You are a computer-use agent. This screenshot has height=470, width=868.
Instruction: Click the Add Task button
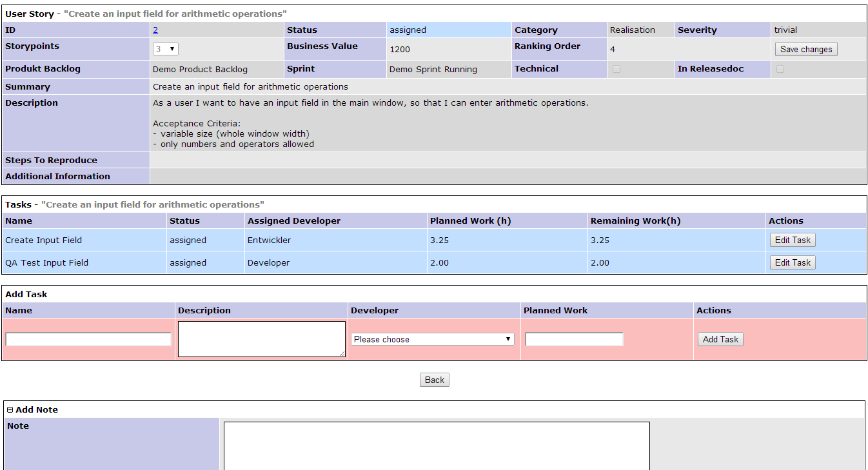(x=720, y=338)
